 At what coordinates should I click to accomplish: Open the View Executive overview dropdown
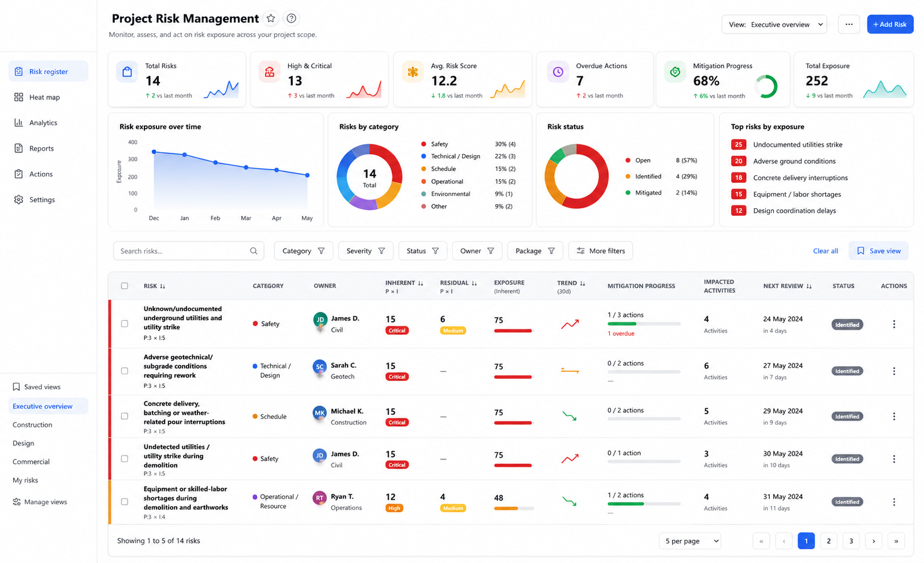coord(774,24)
